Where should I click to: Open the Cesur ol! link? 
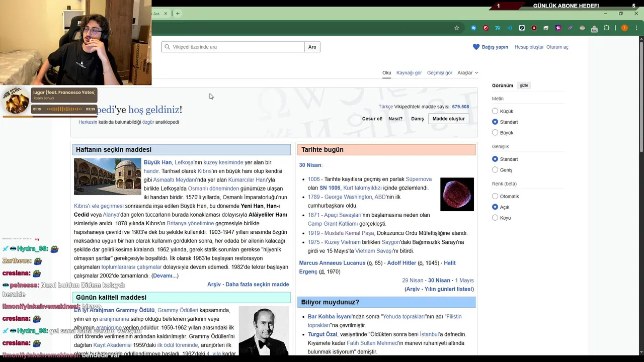(x=372, y=119)
